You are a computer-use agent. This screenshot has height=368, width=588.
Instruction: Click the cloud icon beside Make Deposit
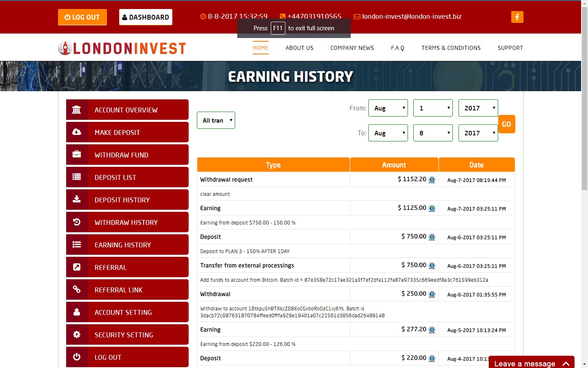76,132
